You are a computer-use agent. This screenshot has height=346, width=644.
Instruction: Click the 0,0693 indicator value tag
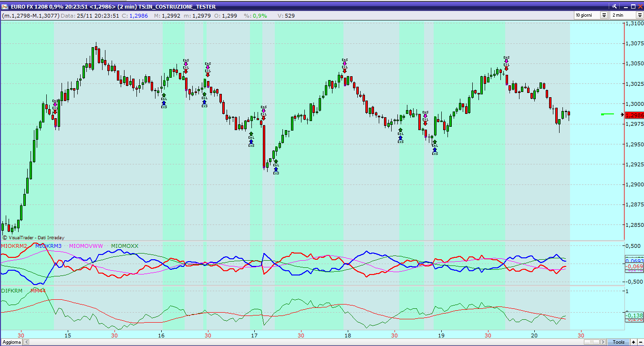click(634, 261)
